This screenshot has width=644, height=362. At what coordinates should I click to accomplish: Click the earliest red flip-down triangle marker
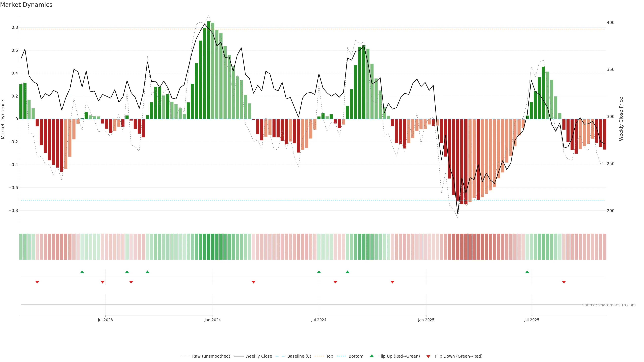point(37,282)
